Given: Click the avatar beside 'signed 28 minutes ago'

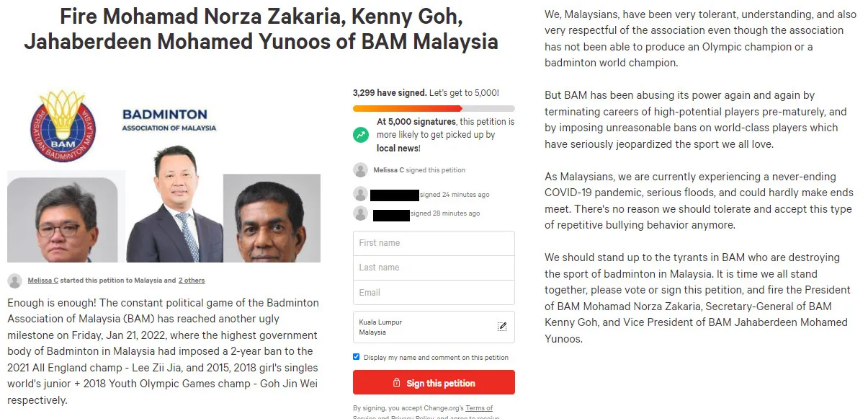Looking at the screenshot, I should (x=360, y=213).
